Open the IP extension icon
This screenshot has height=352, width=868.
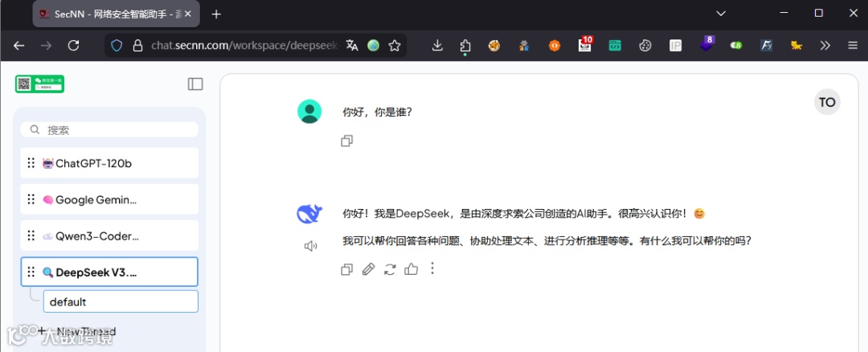(x=675, y=46)
